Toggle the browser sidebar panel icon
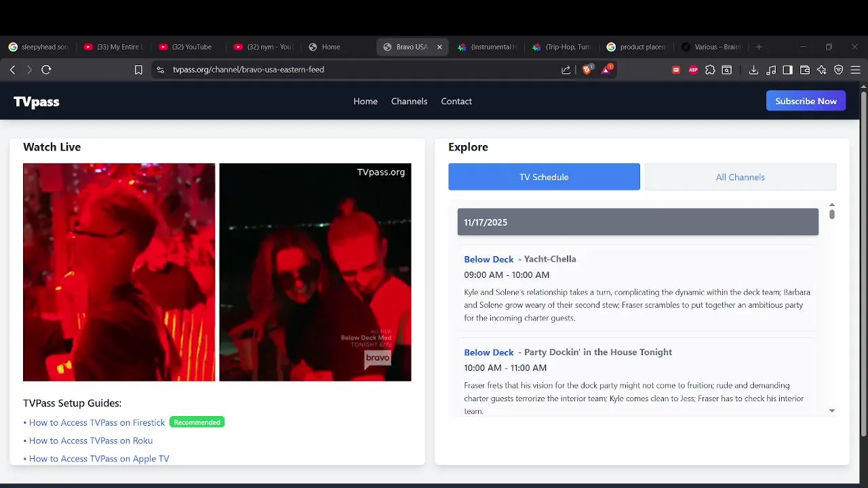The height and width of the screenshot is (488, 868). coord(787,70)
